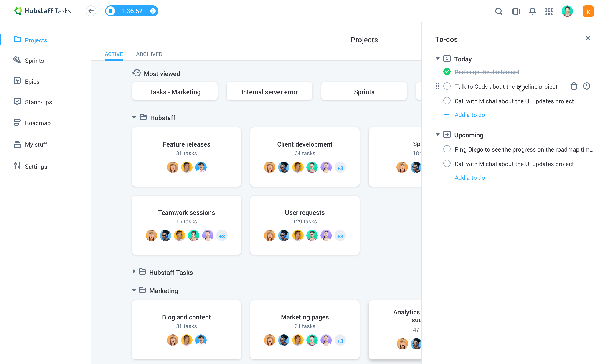
Task: Collapse the Today to-do section
Action: tap(438, 59)
